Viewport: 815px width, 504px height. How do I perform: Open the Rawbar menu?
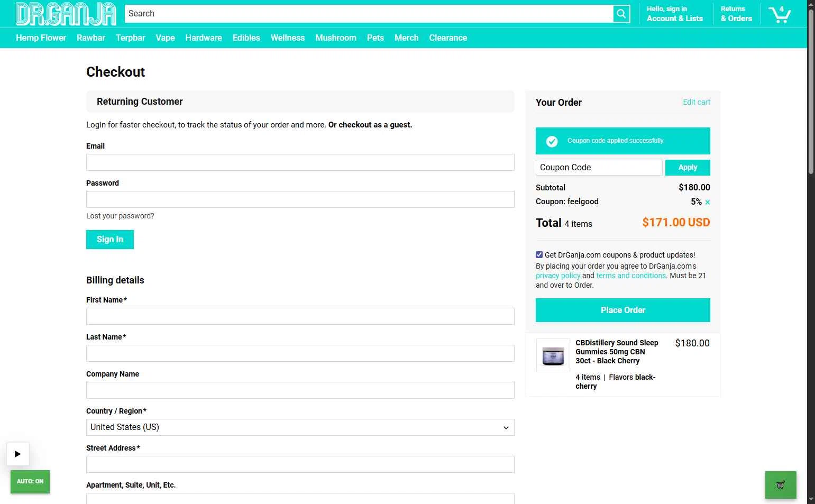tap(91, 38)
